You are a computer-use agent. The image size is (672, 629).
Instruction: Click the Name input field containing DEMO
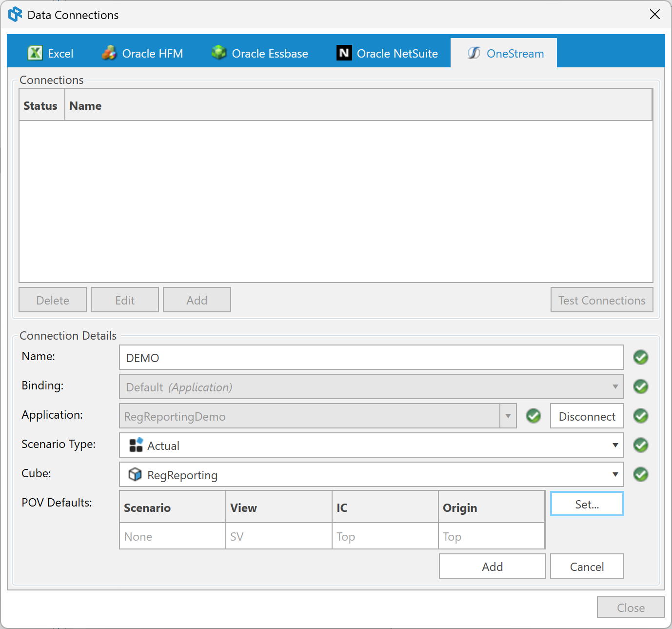pyautogui.click(x=372, y=357)
